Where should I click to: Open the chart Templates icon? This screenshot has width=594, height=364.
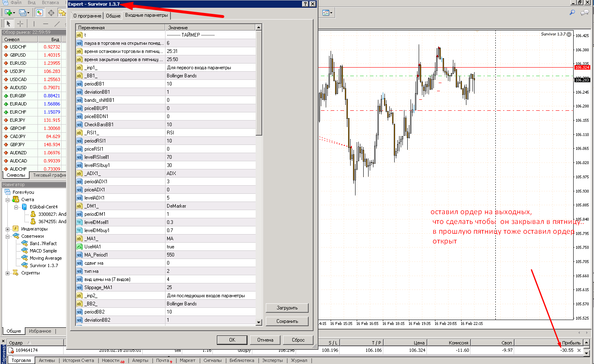pos(326,13)
